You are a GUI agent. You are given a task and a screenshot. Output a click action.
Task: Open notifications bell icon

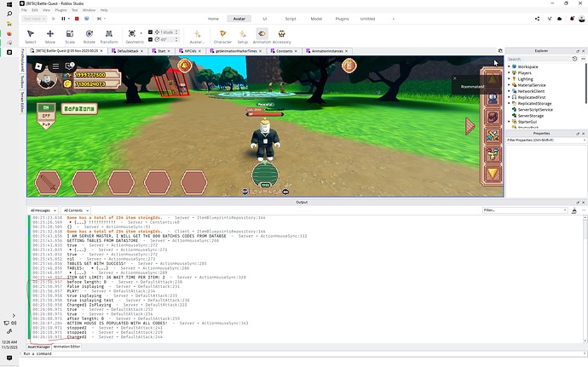click(x=572, y=19)
